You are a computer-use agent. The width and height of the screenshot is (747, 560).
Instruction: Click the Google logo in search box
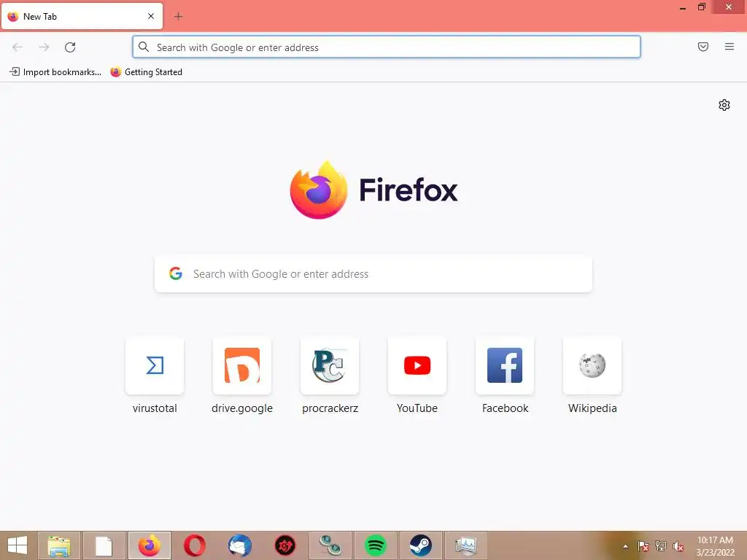tap(176, 273)
